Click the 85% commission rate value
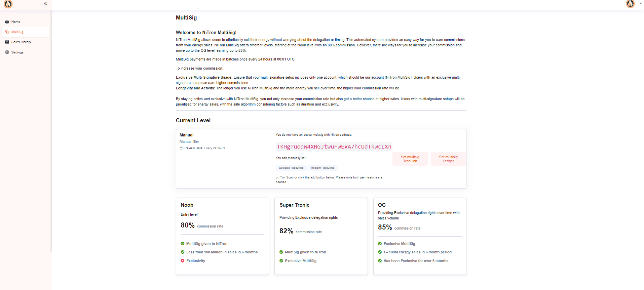The width and height of the screenshot is (644, 290). click(385, 227)
